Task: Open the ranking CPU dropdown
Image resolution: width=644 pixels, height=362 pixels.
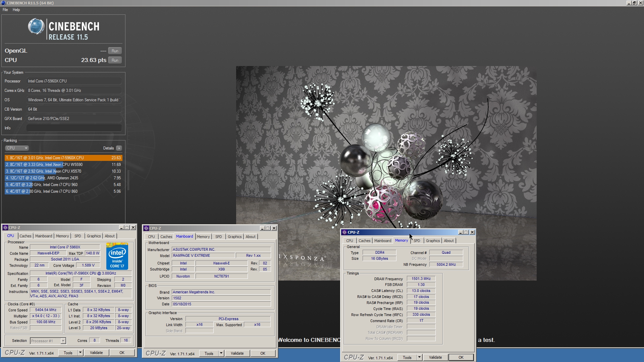Action: (17, 148)
